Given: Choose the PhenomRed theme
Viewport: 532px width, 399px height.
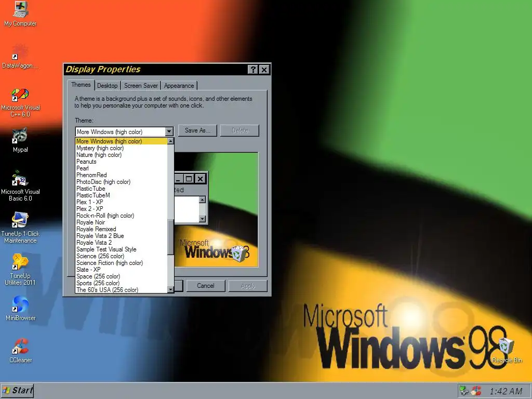Looking at the screenshot, I should click(x=122, y=175).
